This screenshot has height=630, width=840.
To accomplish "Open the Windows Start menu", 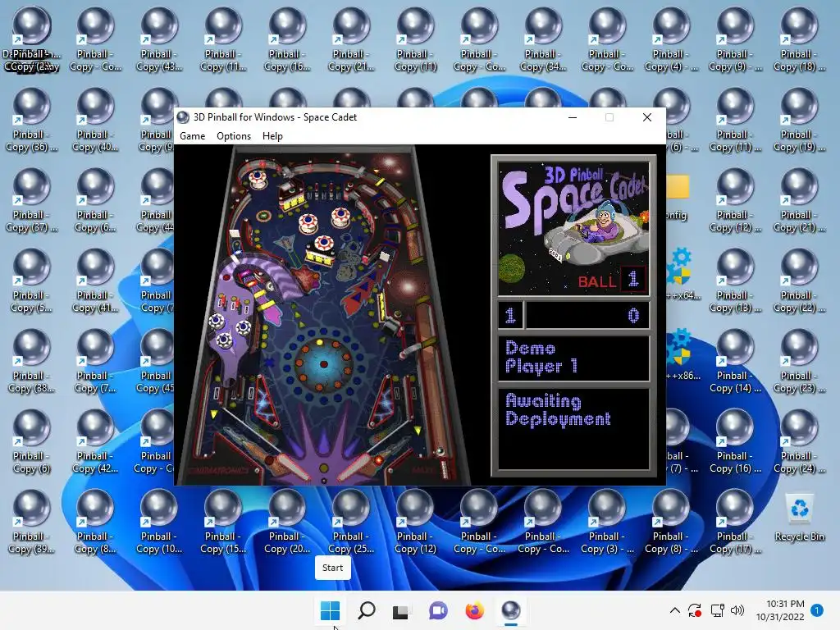I will [330, 610].
